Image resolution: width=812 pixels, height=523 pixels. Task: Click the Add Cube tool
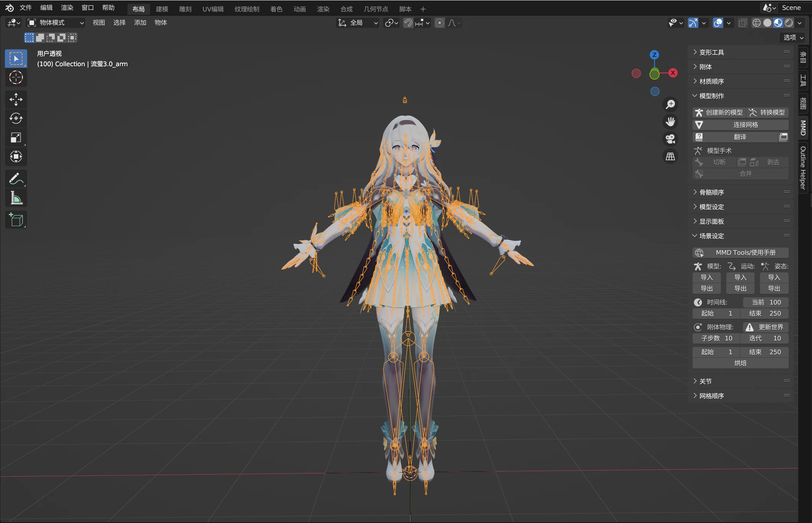click(x=16, y=220)
